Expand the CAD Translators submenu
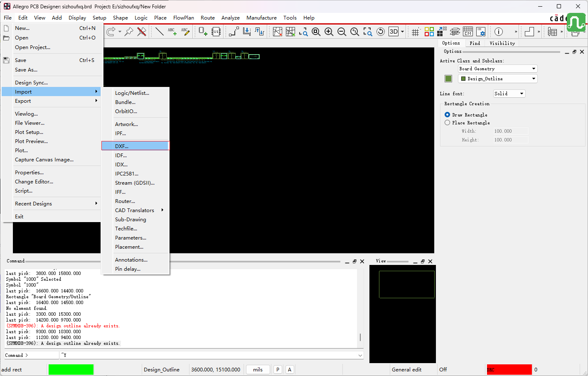588x376 pixels. pyautogui.click(x=135, y=210)
